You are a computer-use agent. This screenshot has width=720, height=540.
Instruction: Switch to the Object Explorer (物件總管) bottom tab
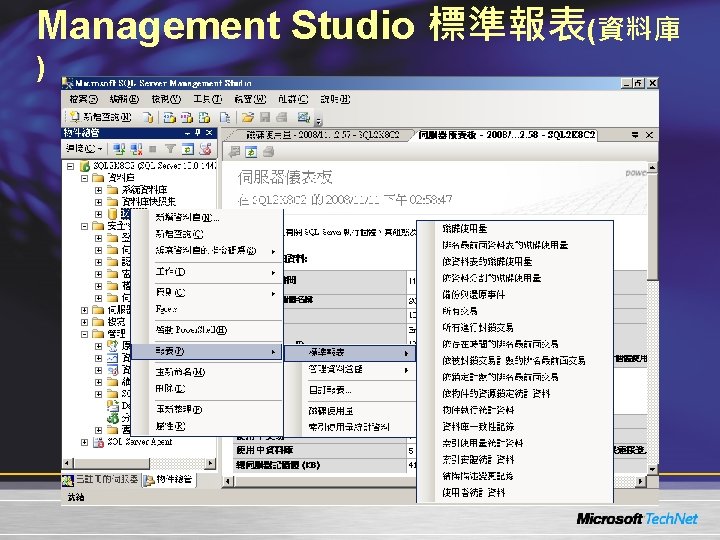pyautogui.click(x=169, y=480)
